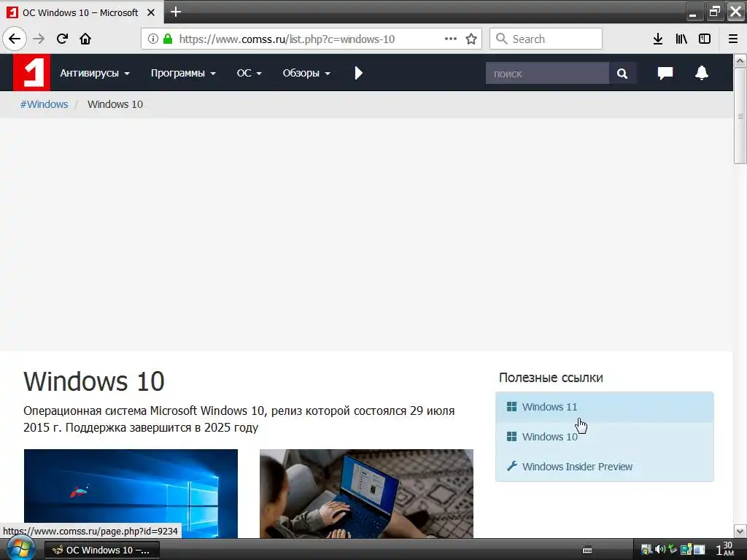Open the downloads arrow panel
This screenshot has height=560, width=747.
pyautogui.click(x=658, y=39)
